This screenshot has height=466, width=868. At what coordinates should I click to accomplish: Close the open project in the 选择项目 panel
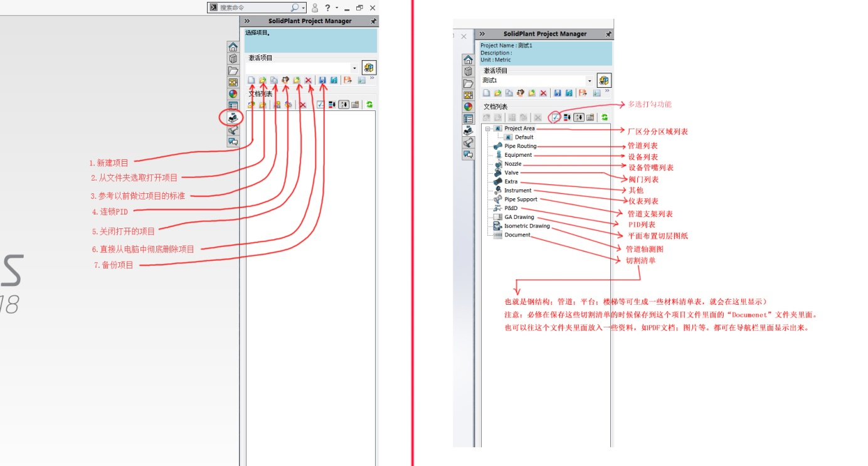(297, 80)
